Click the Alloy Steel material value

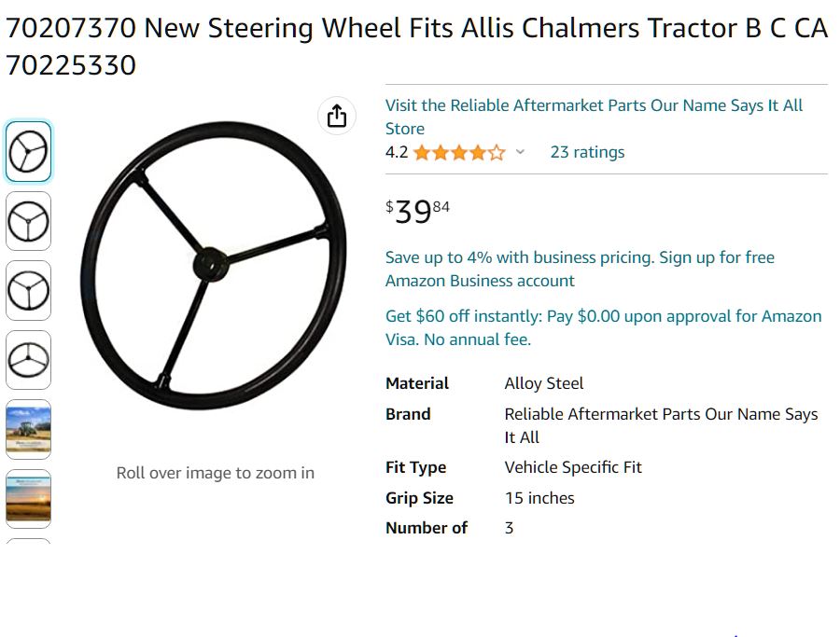click(544, 383)
